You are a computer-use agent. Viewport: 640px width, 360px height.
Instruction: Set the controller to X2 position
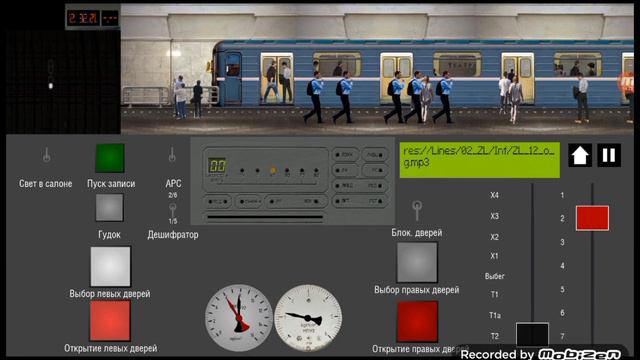point(494,237)
